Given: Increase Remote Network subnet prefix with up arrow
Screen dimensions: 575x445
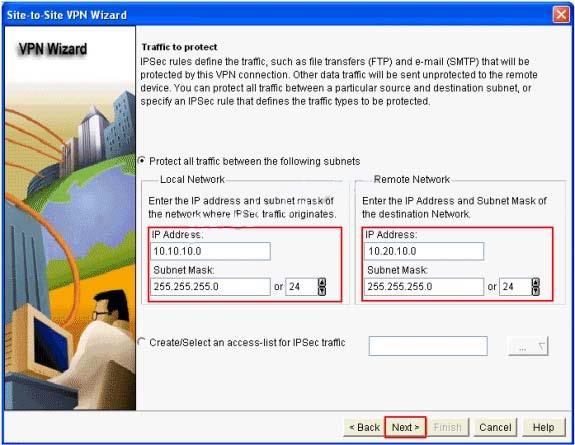Looking at the screenshot, I should coord(536,282).
